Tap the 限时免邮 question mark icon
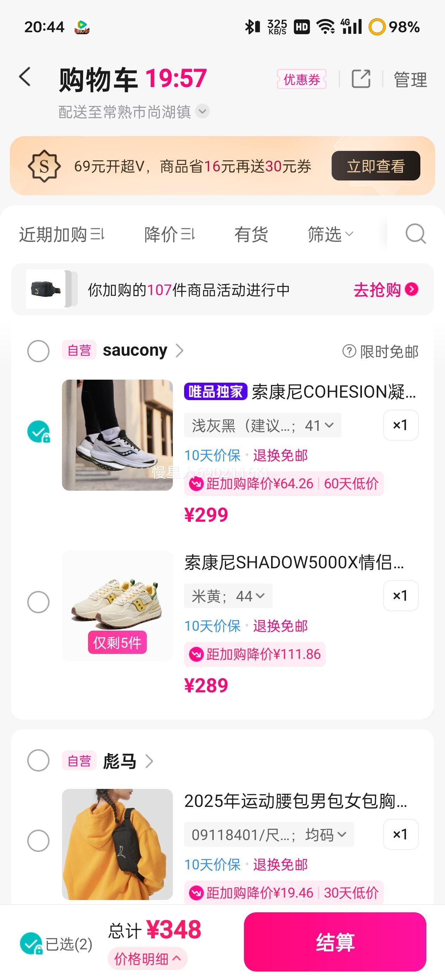Image resolution: width=445 pixels, height=980 pixels. coord(349,351)
